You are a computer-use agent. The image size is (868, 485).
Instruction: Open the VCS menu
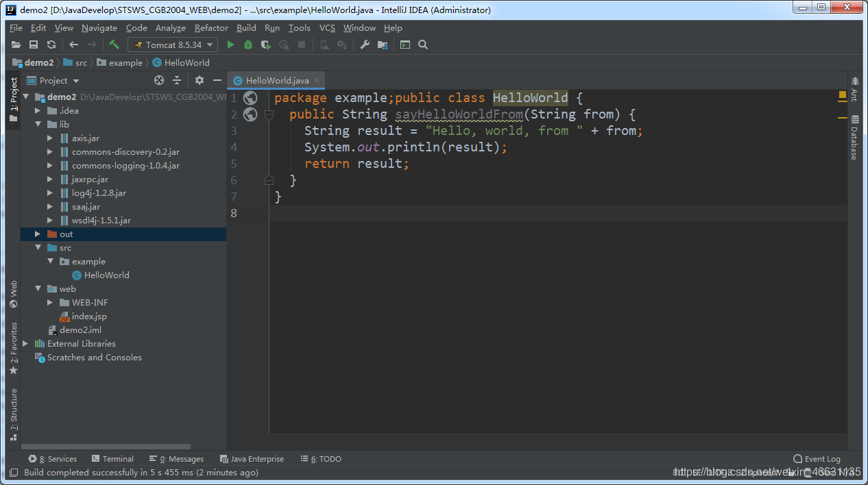pyautogui.click(x=328, y=27)
